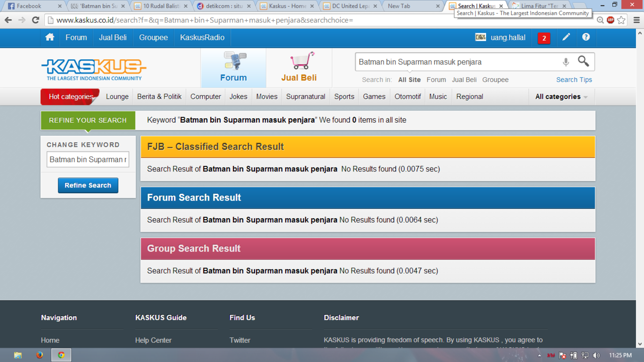This screenshot has height=362, width=644.
Task: Open the Regional category
Action: tap(470, 97)
